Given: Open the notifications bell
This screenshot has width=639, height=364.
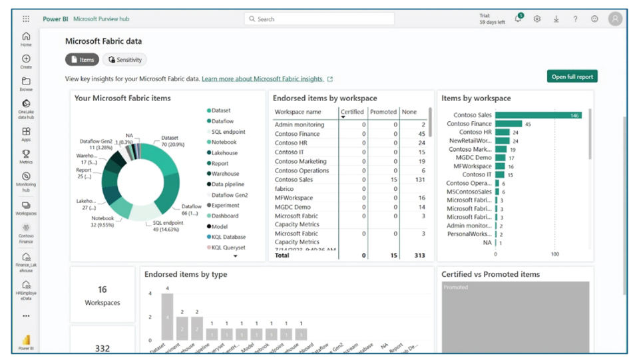Looking at the screenshot, I should [x=518, y=19].
